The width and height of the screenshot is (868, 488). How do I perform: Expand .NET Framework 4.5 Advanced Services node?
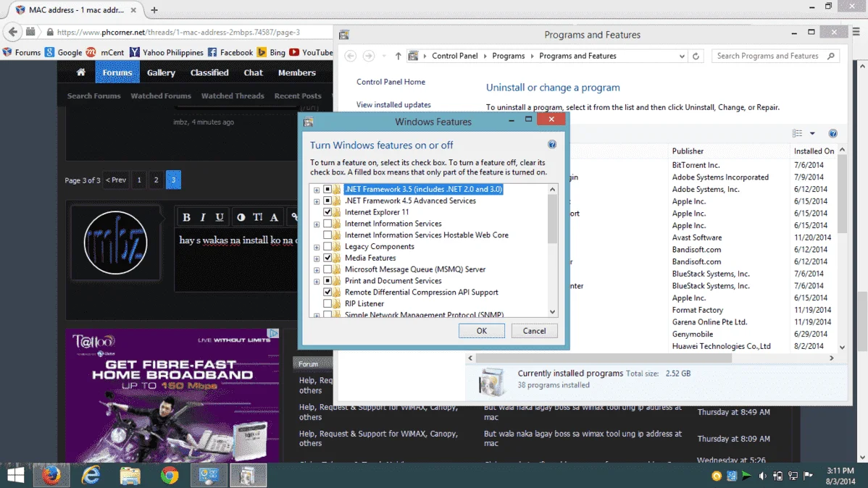317,201
